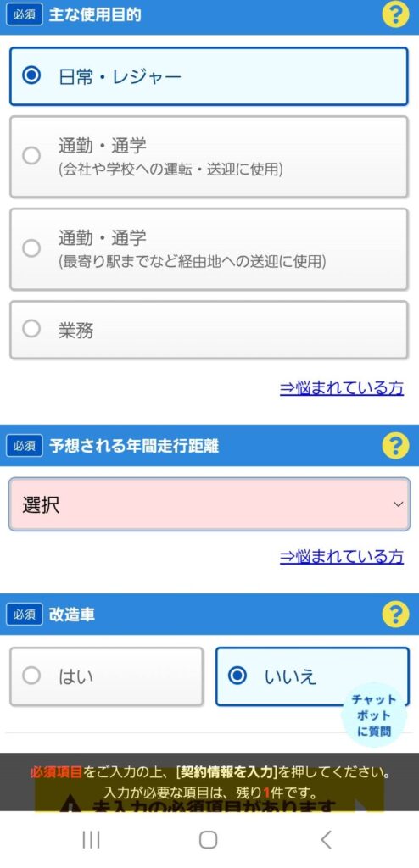Tap Android home button icon

pos(209,840)
